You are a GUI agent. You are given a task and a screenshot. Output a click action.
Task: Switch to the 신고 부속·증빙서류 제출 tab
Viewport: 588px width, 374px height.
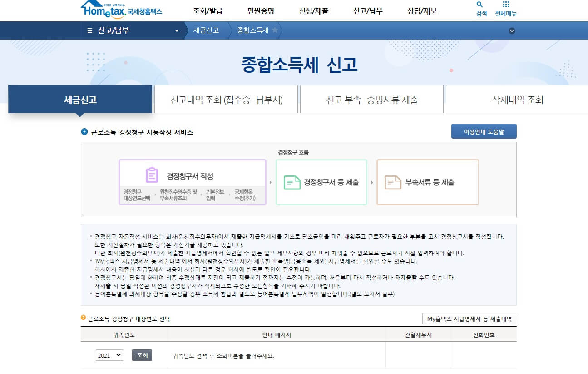[x=371, y=99]
